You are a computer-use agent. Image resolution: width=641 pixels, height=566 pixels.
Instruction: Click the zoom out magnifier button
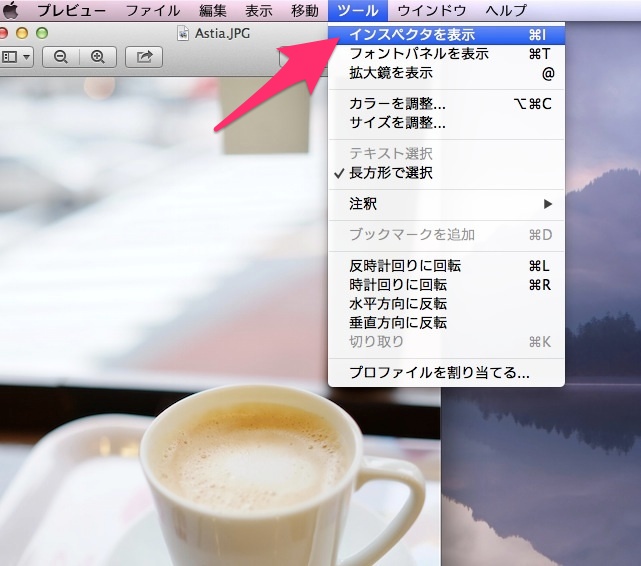(x=61, y=57)
